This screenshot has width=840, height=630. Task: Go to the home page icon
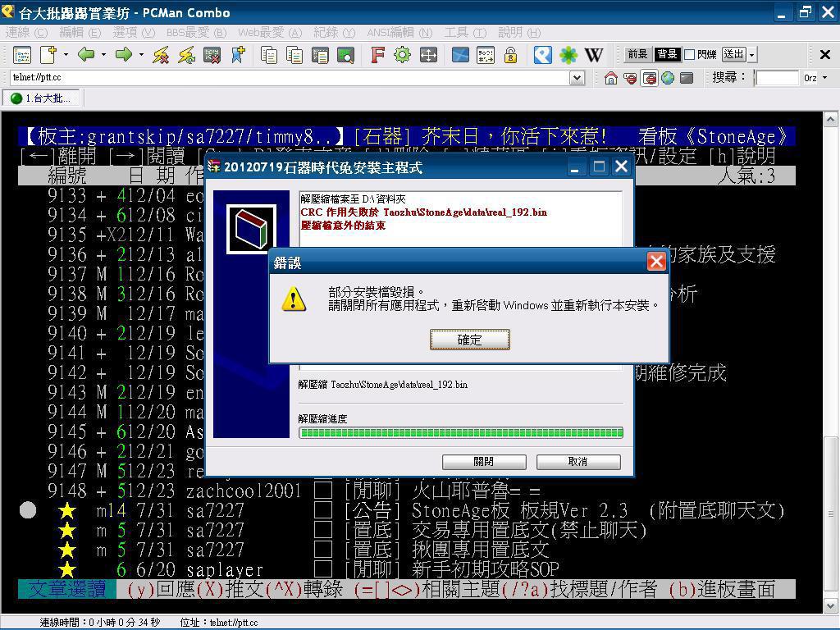[610, 78]
